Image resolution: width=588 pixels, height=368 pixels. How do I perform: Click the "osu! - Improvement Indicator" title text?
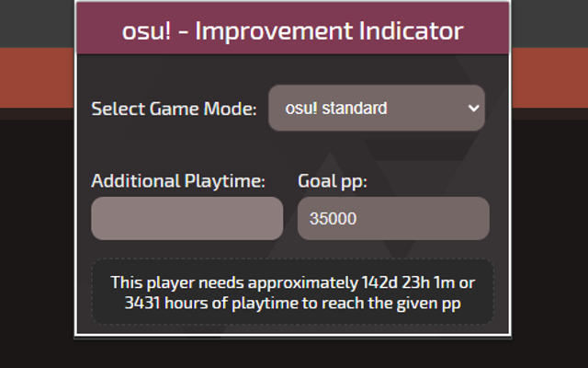pyautogui.click(x=292, y=30)
